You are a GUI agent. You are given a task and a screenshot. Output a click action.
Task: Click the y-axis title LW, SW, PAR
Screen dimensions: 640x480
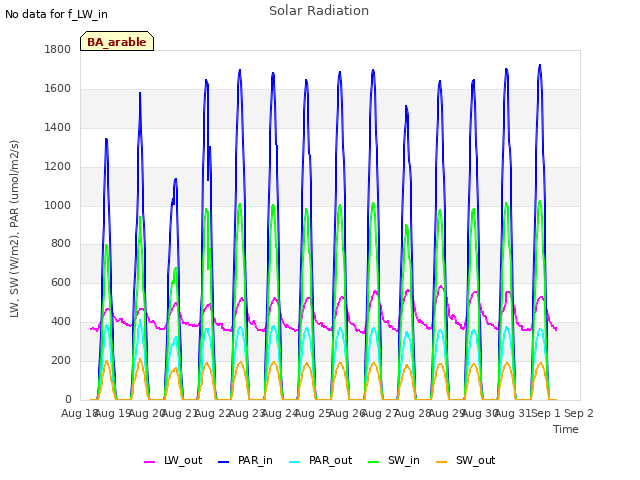(x=14, y=229)
